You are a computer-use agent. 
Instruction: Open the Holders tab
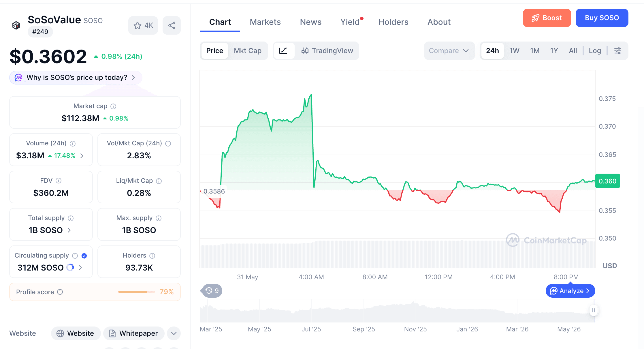pyautogui.click(x=393, y=22)
